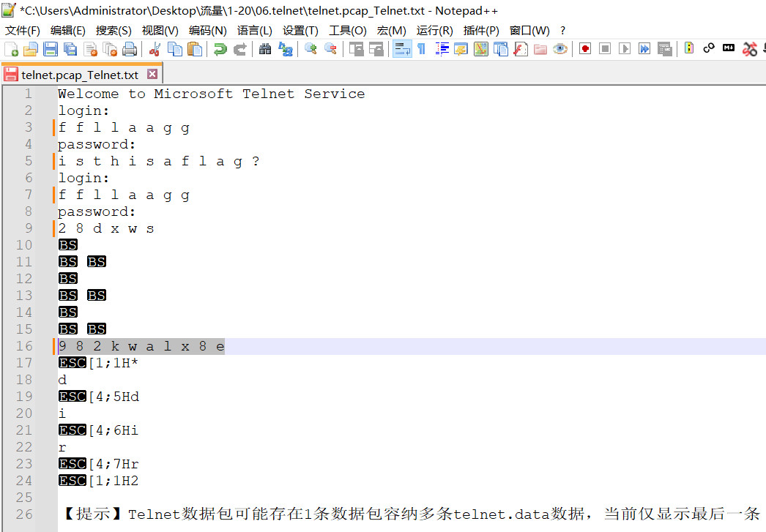Image resolution: width=766 pixels, height=532 pixels.
Task: Click the Save recorded macro icon
Action: pyautogui.click(x=665, y=49)
